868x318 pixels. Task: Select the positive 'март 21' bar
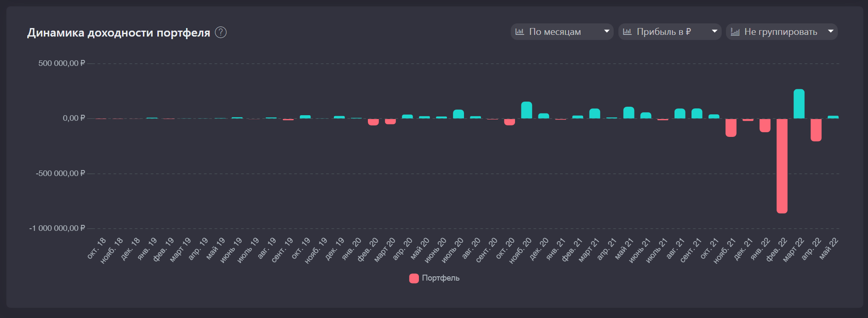point(595,114)
